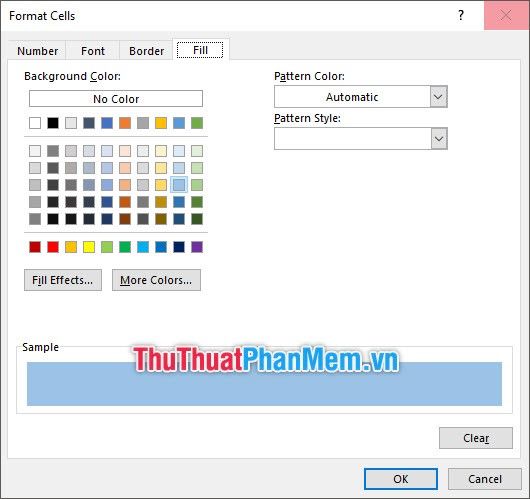
Task: Pick the white swatch in theme row
Action: 35,123
